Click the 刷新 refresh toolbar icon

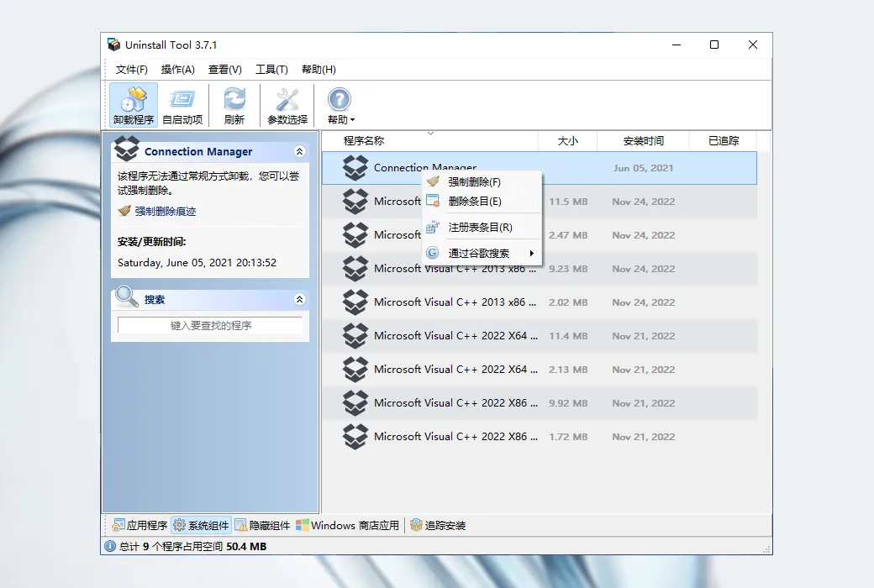point(234,105)
